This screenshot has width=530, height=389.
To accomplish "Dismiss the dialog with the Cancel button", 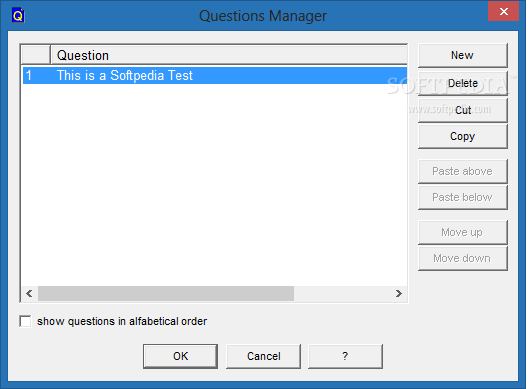I will coord(263,356).
